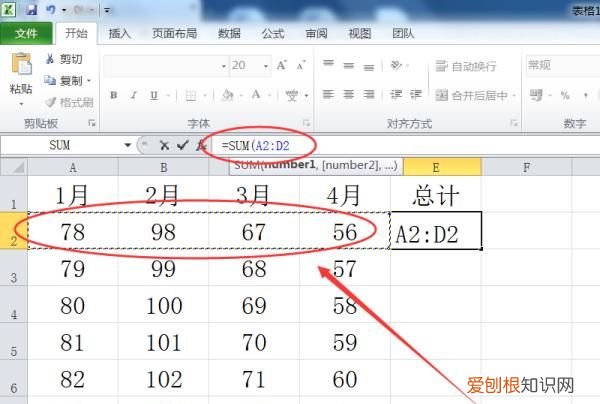This screenshot has height=404, width=600.
Task: Open the font (字体) dialog launcher
Action: [x=306, y=123]
